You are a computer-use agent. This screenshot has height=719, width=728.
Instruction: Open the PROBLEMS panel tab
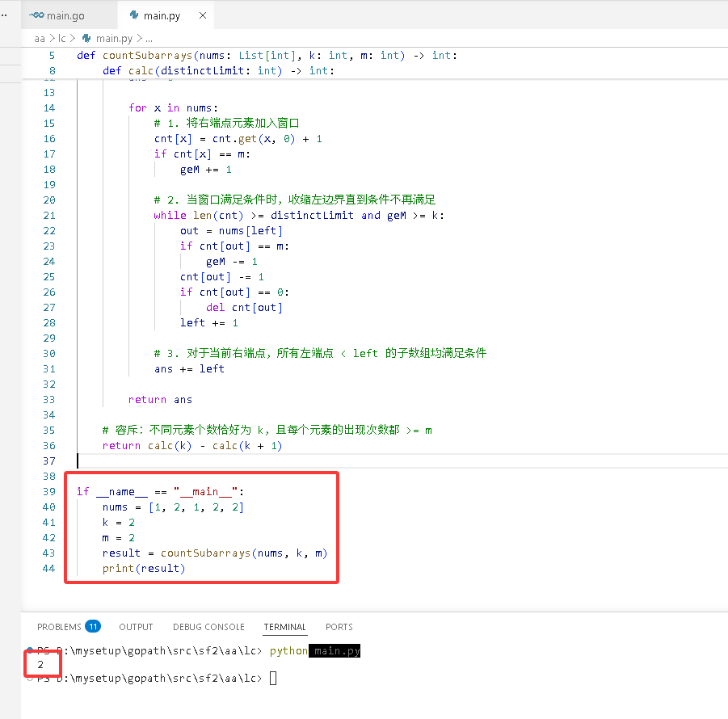point(59,627)
